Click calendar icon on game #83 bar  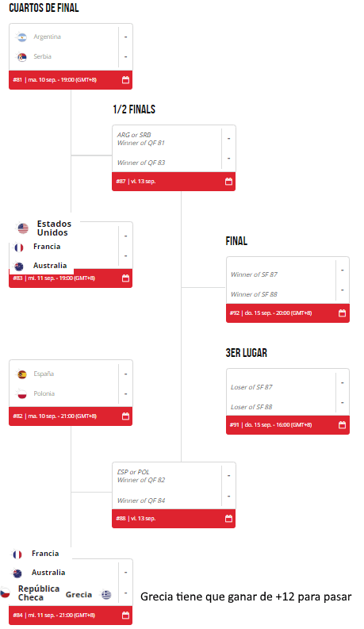[125, 278]
